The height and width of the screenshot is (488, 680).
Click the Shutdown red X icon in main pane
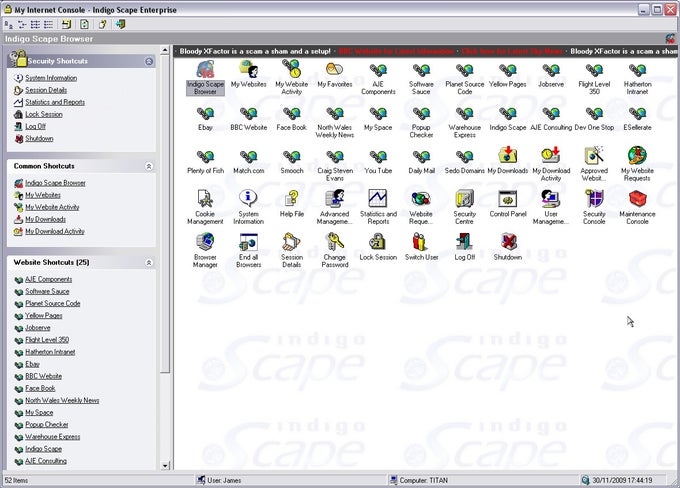507,242
